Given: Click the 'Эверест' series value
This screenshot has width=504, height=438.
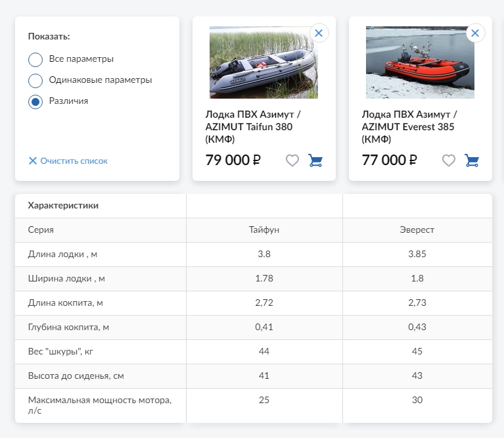Looking at the screenshot, I should coord(417,230).
